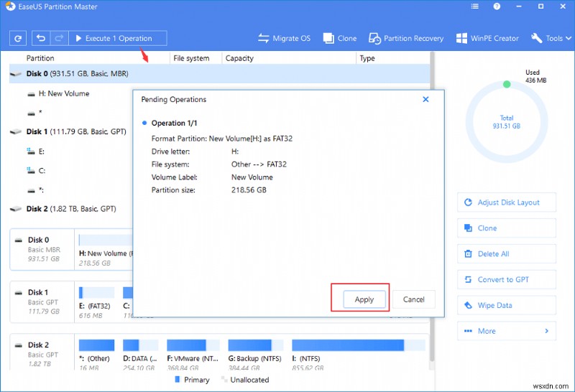Click the Adjust Disk Layout icon
Screen dimensions: 575x392
tap(469, 202)
